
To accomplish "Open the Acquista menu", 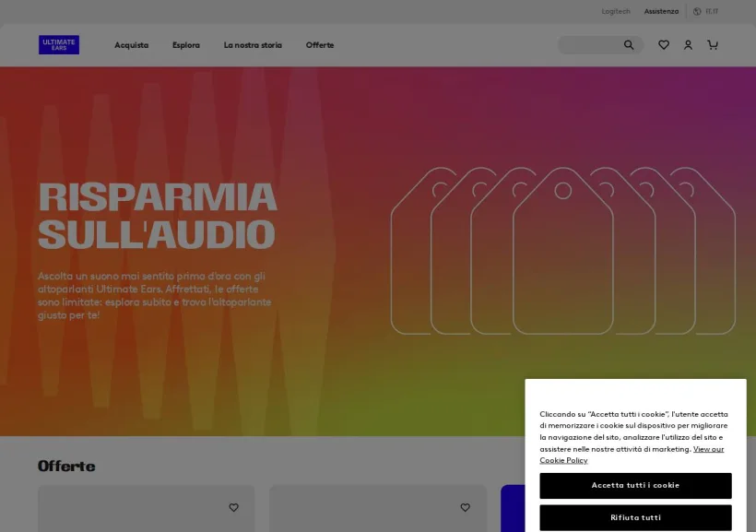I will point(131,45).
